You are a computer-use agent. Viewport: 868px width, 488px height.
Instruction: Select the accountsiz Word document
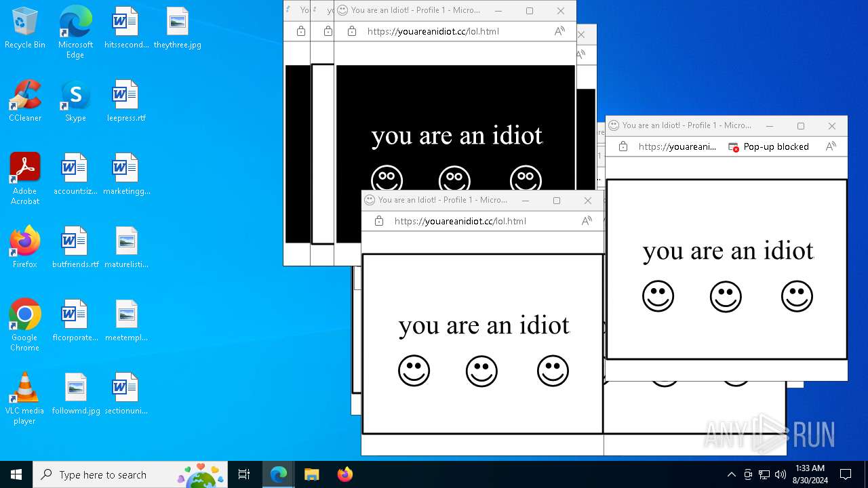[75, 175]
